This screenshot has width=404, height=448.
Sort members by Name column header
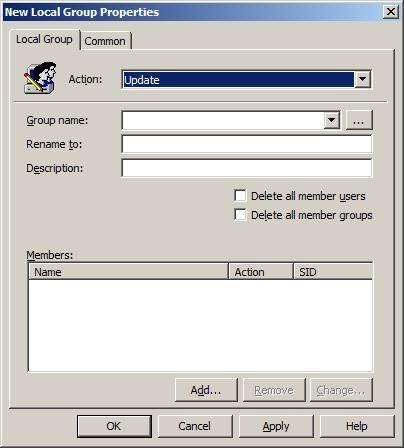coord(129,272)
